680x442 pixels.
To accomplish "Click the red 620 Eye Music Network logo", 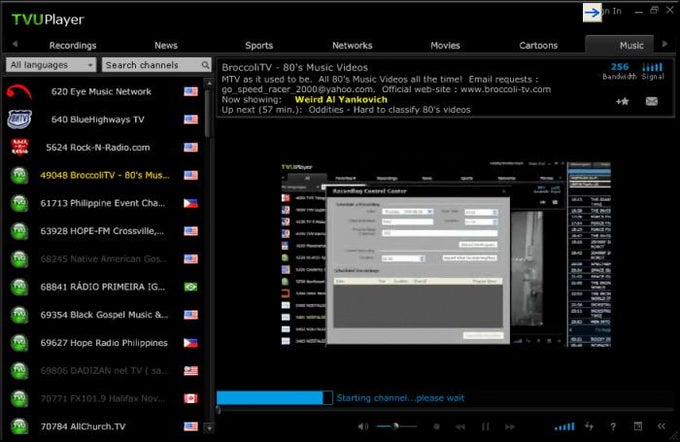I will click(19, 92).
